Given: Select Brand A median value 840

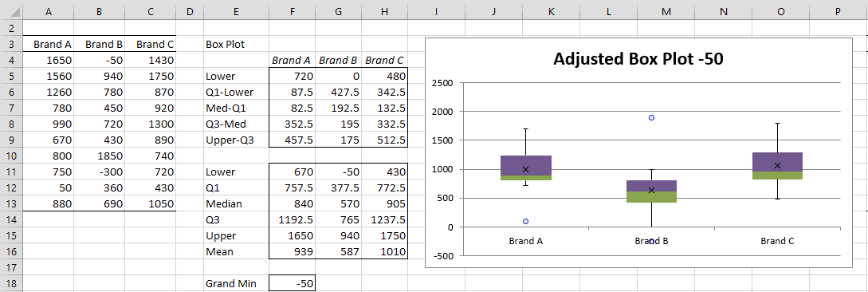Looking at the screenshot, I should (292, 204).
